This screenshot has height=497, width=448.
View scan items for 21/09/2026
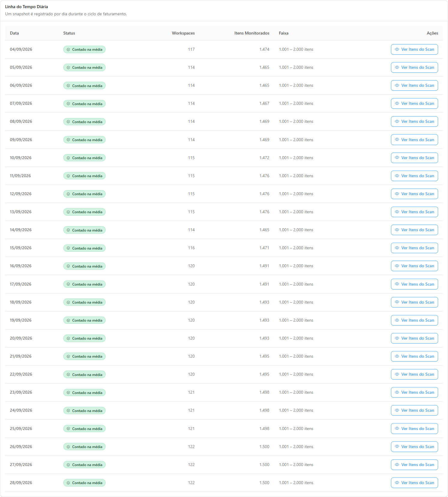click(x=414, y=356)
